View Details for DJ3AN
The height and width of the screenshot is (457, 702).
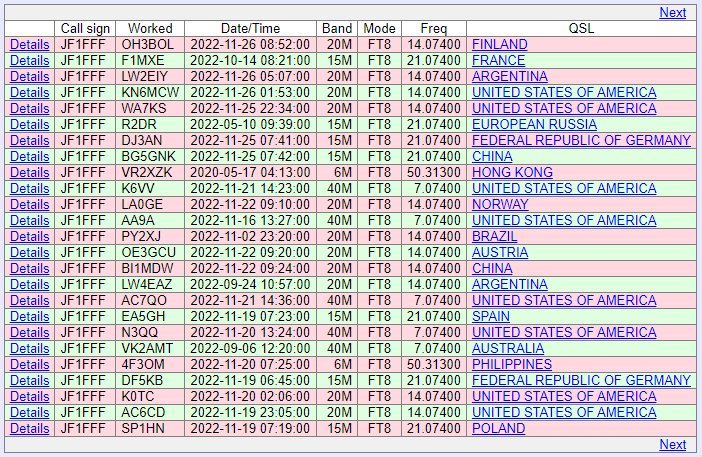[30, 141]
